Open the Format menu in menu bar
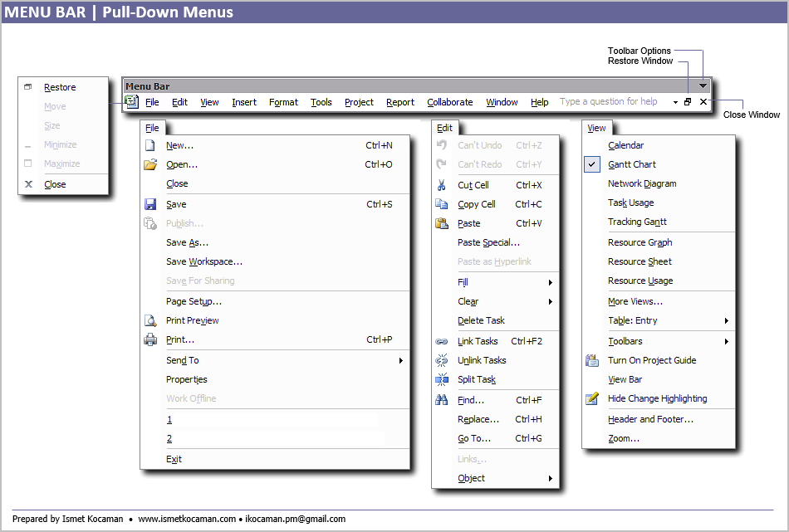Viewport: 789px width, 532px height. 283,102
